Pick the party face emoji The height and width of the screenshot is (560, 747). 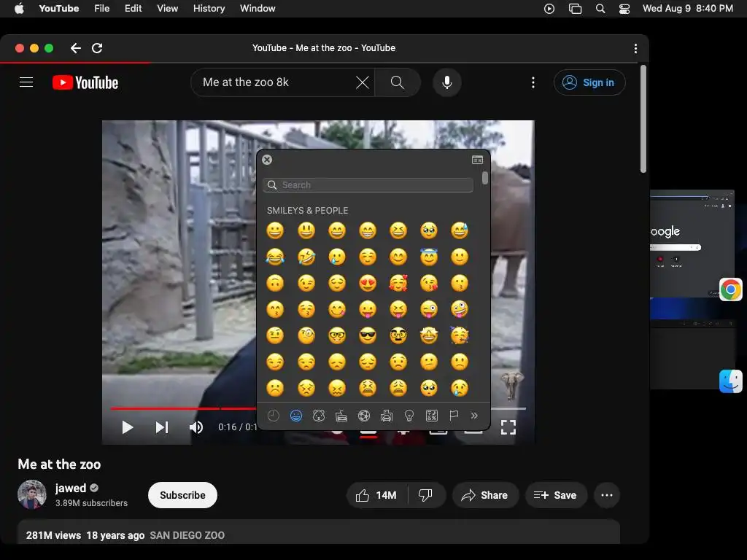pyautogui.click(x=460, y=335)
